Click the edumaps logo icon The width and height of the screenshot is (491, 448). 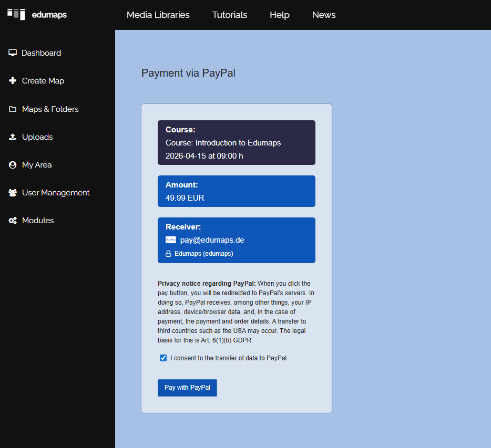pos(16,14)
